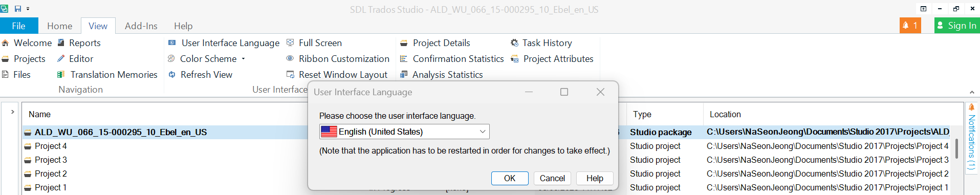Close the User Interface Language dialog
This screenshot has width=980, height=195.
(x=601, y=92)
